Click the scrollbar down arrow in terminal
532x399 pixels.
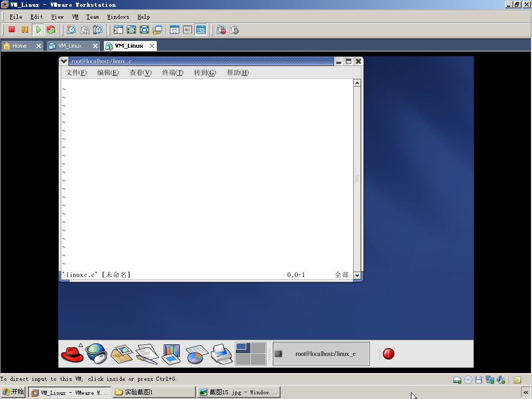[x=357, y=275]
